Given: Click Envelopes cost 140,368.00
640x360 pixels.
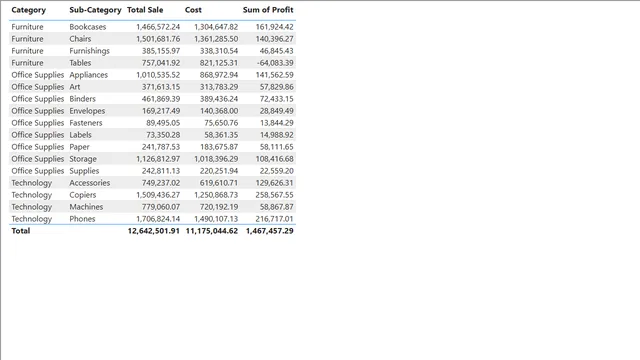Looking at the screenshot, I should [219, 111].
